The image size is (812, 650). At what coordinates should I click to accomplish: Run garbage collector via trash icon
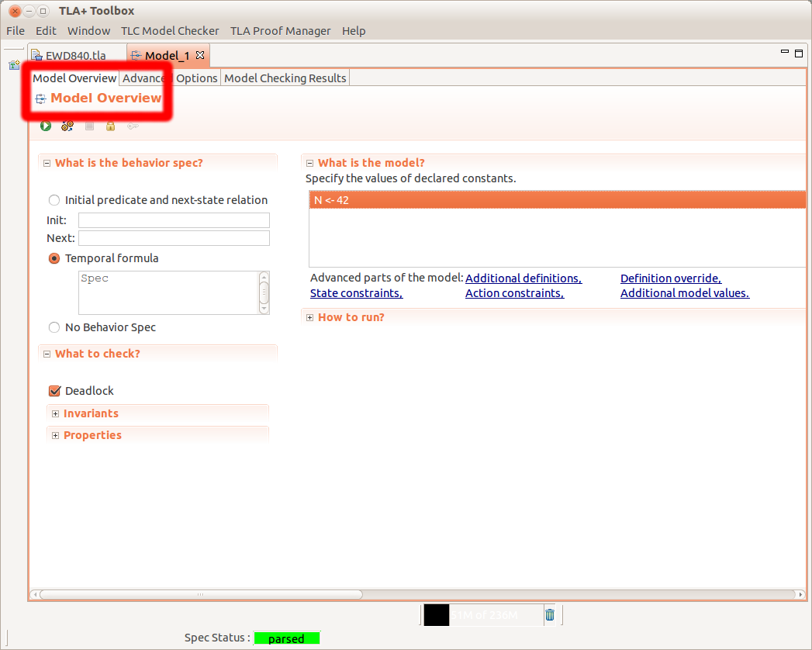pos(550,615)
